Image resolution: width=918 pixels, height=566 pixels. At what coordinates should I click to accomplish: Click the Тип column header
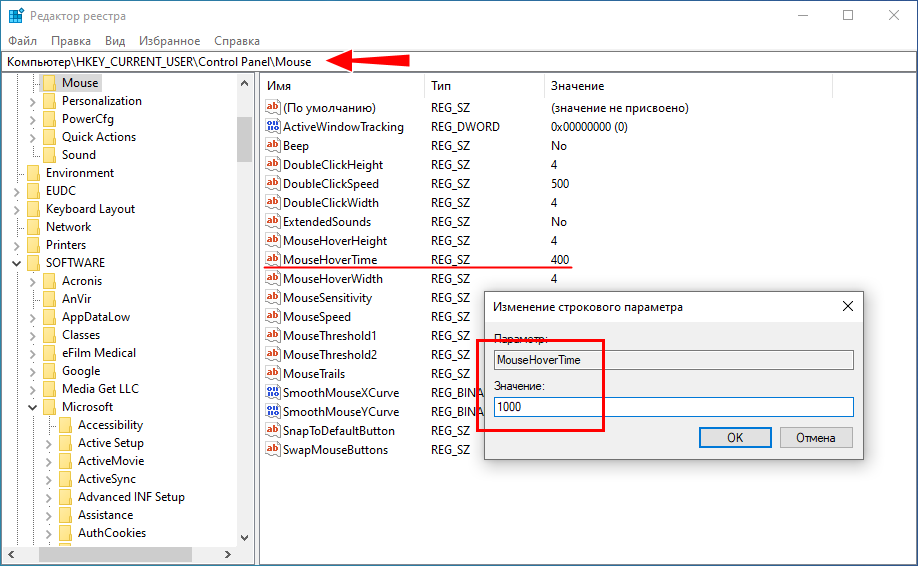point(484,86)
